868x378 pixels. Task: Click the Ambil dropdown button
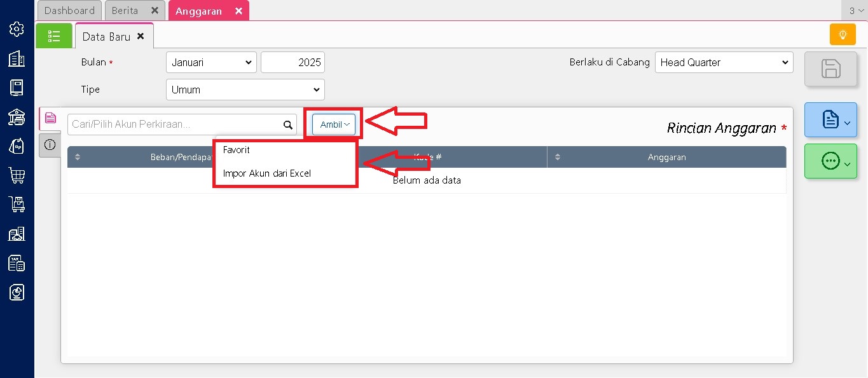tap(334, 125)
